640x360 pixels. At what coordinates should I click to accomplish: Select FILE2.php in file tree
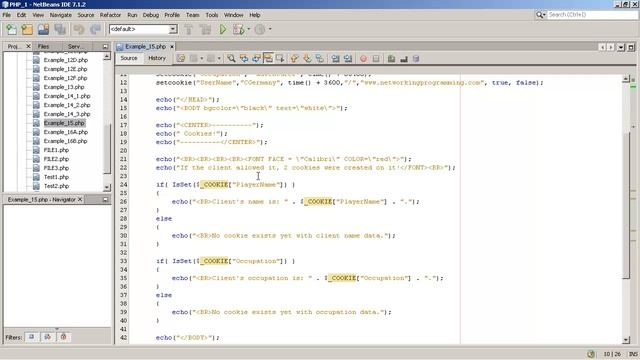click(x=56, y=159)
